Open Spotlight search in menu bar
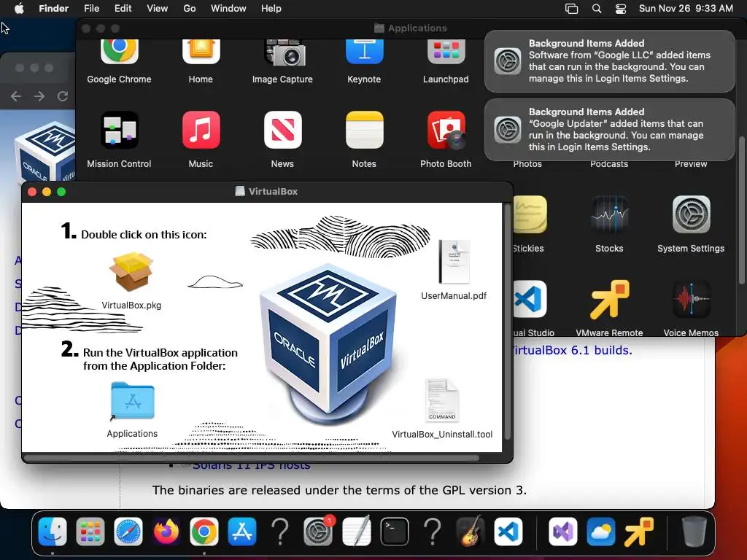The image size is (747, 560). click(x=597, y=9)
